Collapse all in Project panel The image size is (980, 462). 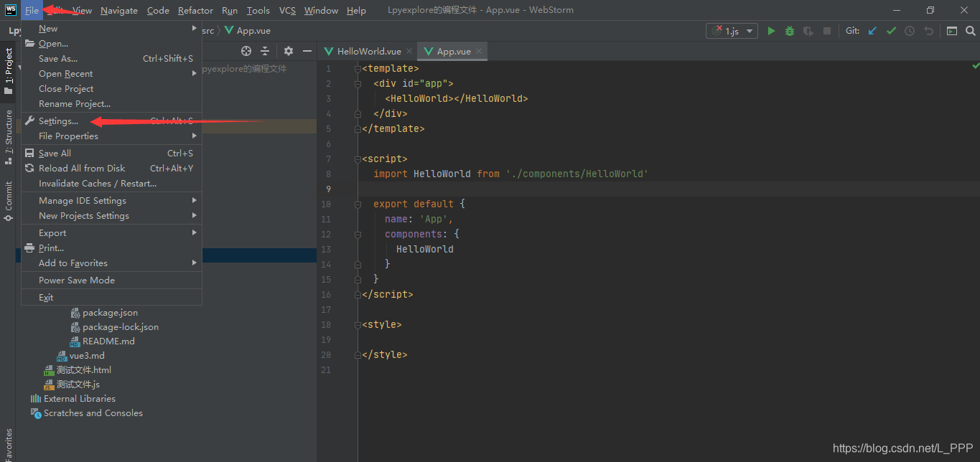click(265, 51)
